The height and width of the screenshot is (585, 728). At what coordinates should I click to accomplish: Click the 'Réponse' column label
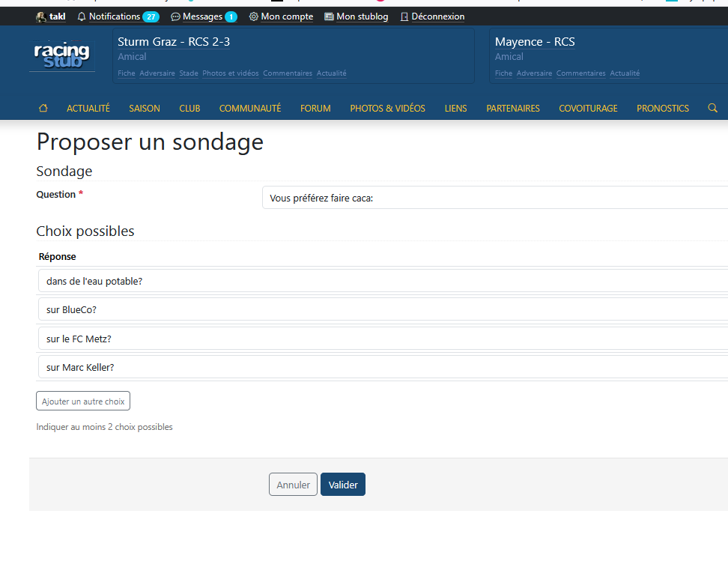point(57,256)
